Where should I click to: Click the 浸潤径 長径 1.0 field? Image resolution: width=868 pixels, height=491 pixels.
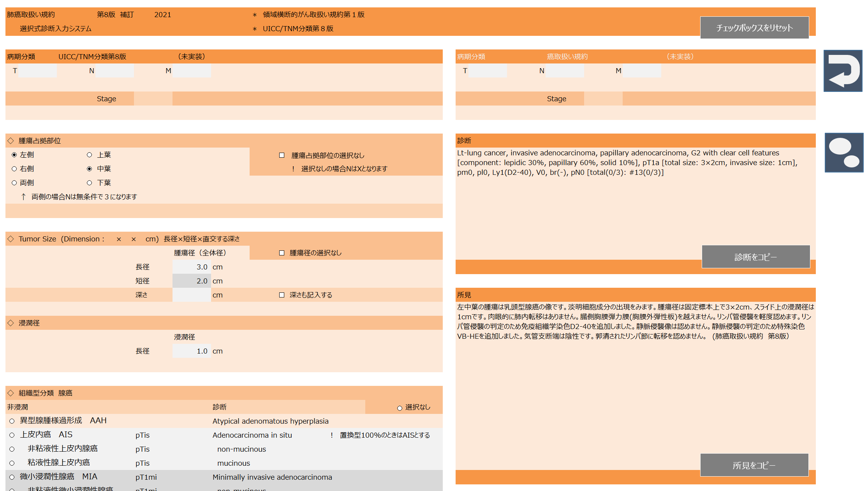[192, 351]
